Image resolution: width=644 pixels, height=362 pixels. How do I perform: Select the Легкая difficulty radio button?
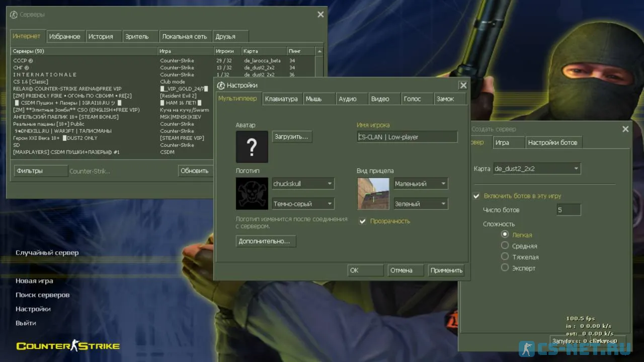505,234
